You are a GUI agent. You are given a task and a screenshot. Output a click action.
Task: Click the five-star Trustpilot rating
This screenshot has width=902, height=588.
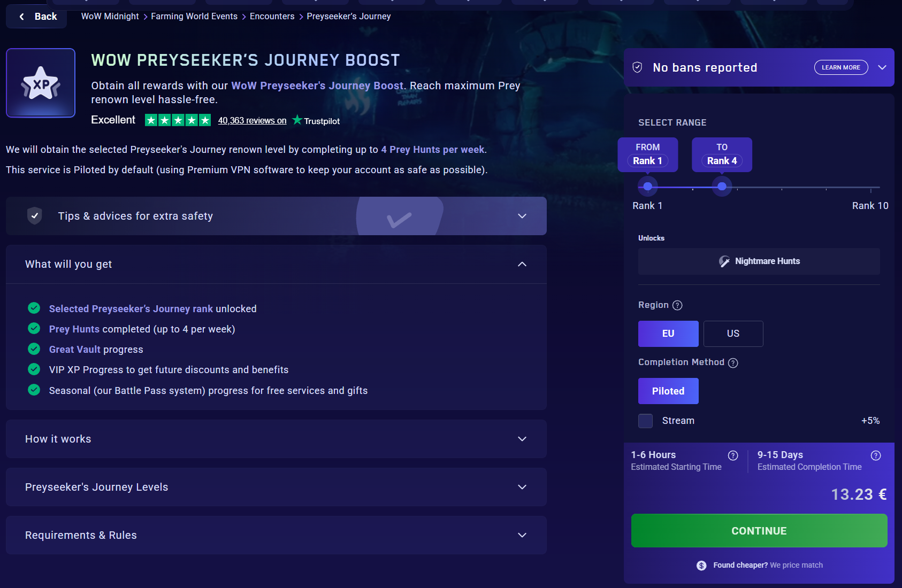(178, 120)
